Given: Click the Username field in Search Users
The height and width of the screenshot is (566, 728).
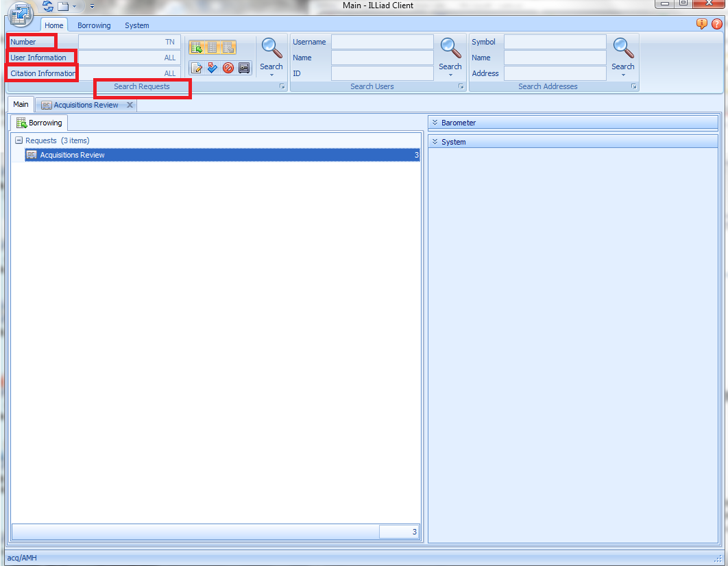Looking at the screenshot, I should pos(382,42).
